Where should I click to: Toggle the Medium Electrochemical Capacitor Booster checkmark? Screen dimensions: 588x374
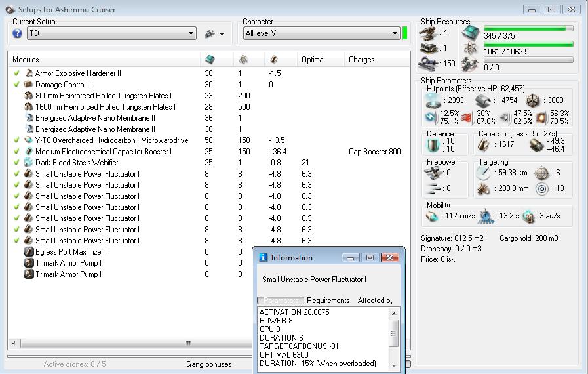point(16,152)
